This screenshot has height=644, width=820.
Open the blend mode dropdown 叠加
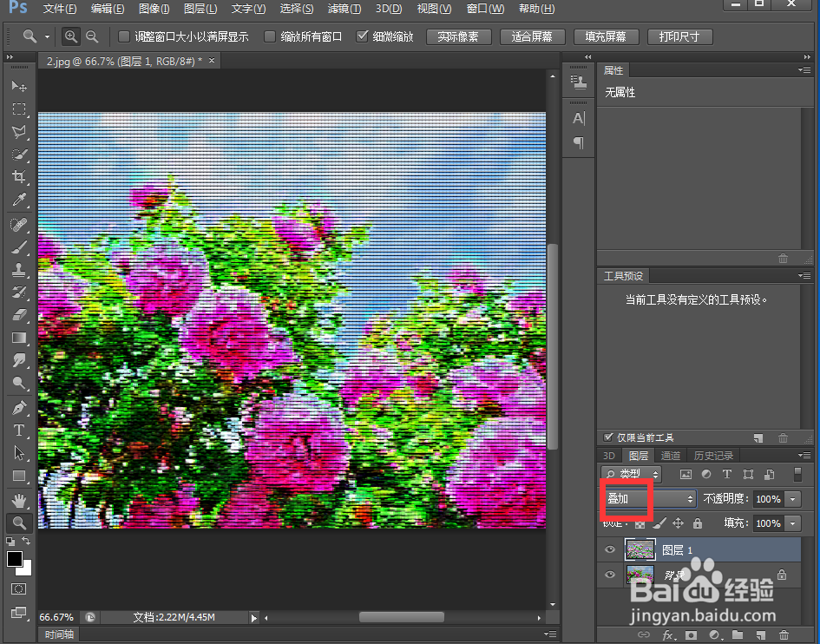click(649, 498)
